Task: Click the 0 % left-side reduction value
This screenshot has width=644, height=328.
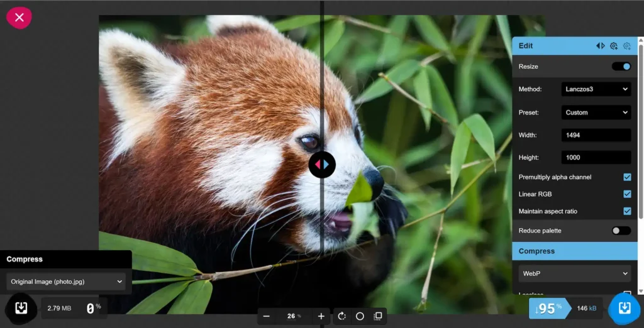Action: (94, 308)
